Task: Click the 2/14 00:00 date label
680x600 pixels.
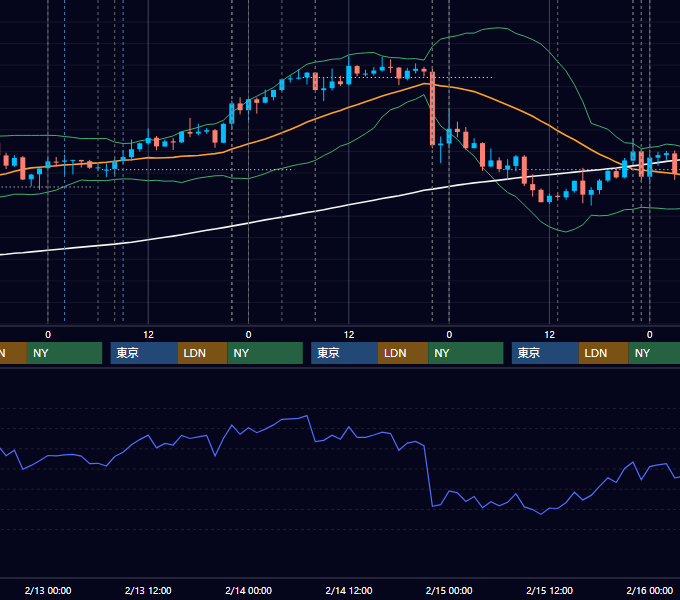Action: [248, 590]
